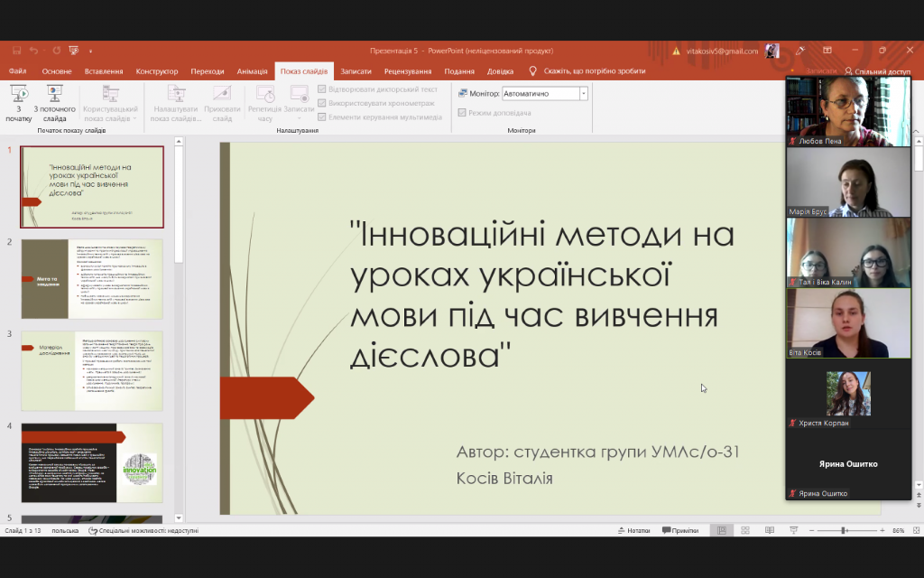Toggle 'Використовувати хронометраж' checkbox

(x=322, y=103)
